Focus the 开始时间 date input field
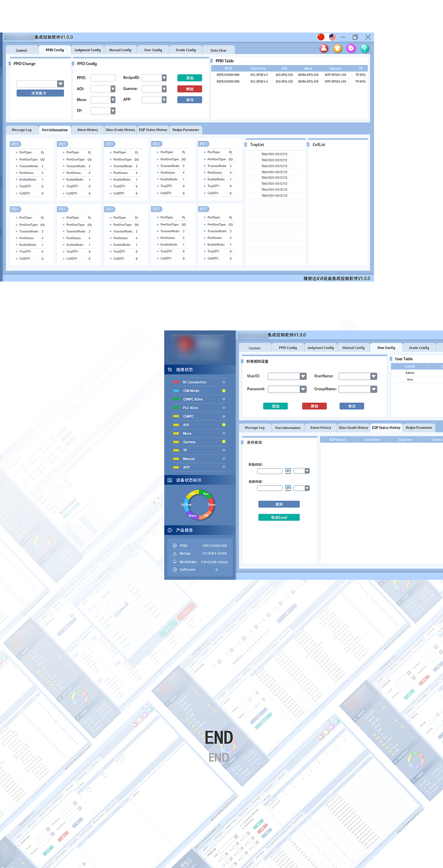Screen dimensions: 443x868 tap(270, 471)
